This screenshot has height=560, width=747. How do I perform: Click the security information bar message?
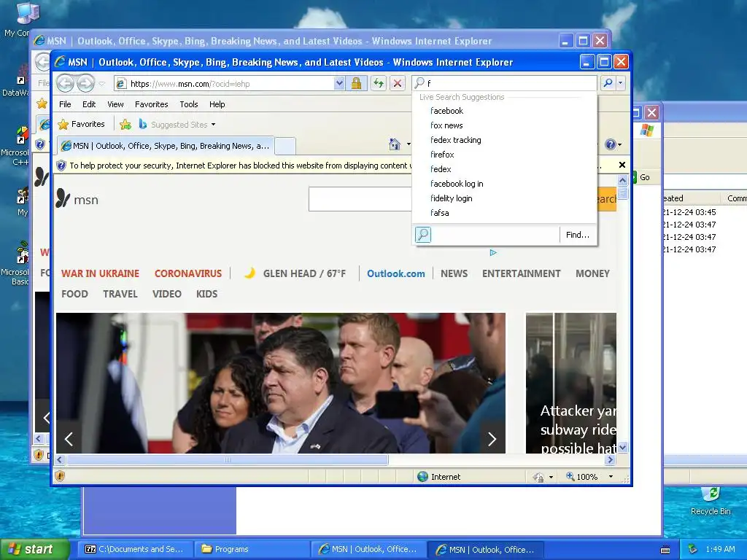tap(239, 166)
